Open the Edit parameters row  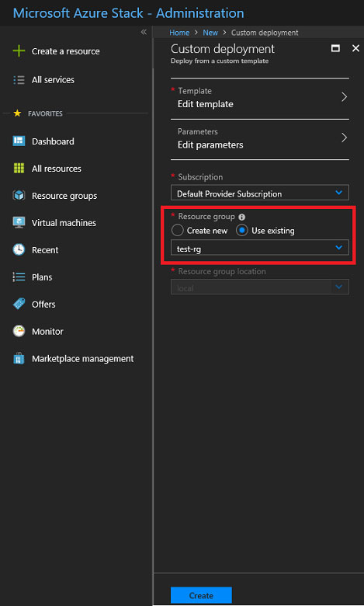260,139
